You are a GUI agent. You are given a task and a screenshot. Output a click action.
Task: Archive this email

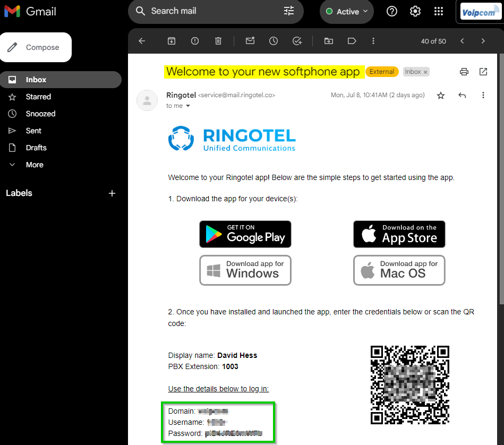tap(172, 41)
